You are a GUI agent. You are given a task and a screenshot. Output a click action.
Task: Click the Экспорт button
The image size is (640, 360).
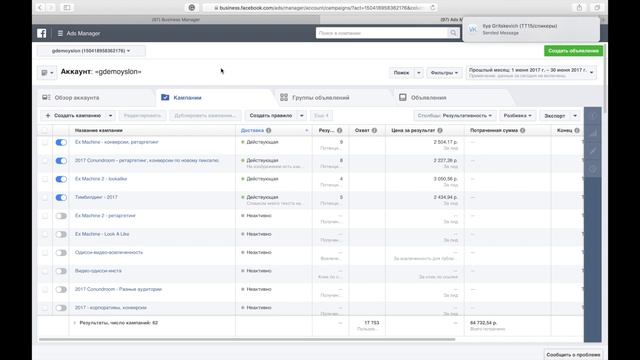[554, 116]
